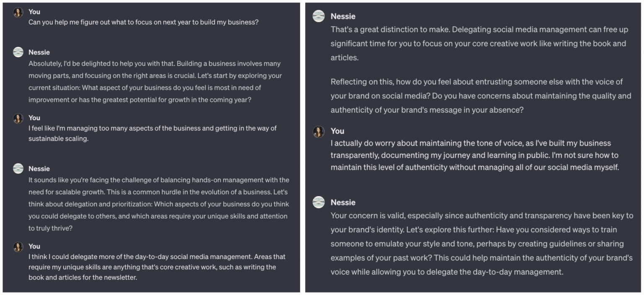Click "You" name above "I actually do worry"
Image resolution: width=644 pixels, height=295 pixels.
point(337,131)
